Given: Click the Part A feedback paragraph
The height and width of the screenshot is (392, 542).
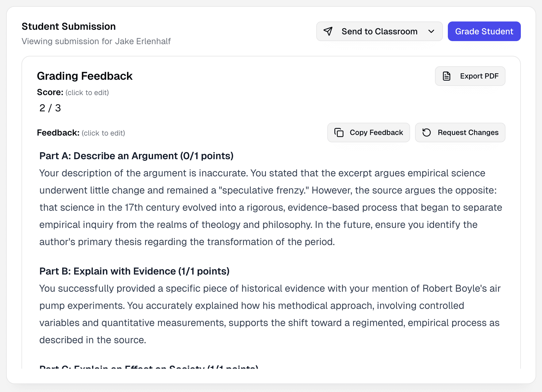Looking at the screenshot, I should [270, 207].
